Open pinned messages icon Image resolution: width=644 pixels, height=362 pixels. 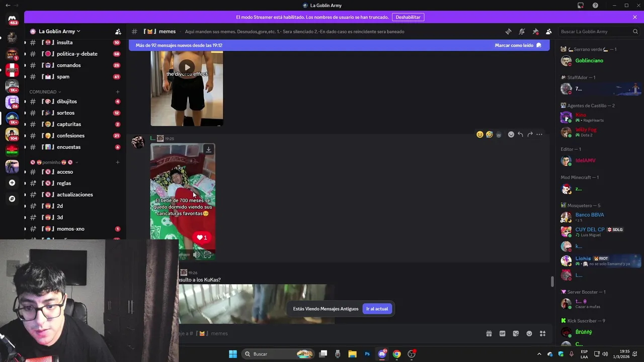(x=535, y=31)
